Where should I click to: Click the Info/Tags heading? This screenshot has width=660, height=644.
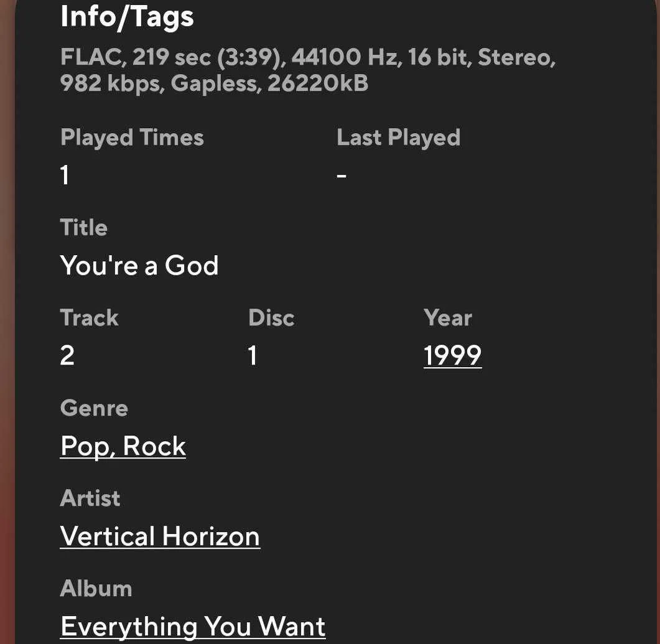click(127, 17)
